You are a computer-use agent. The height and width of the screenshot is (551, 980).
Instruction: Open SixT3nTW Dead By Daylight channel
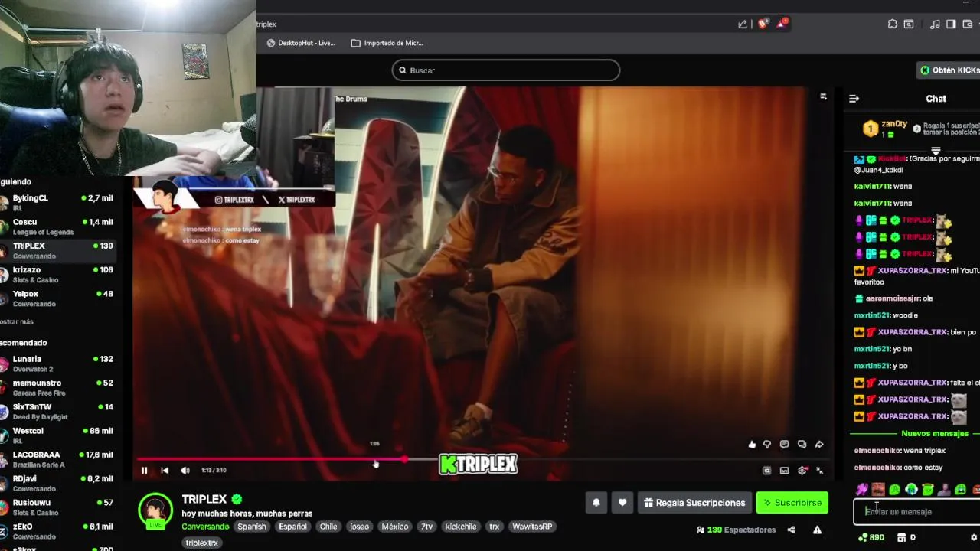(57, 412)
